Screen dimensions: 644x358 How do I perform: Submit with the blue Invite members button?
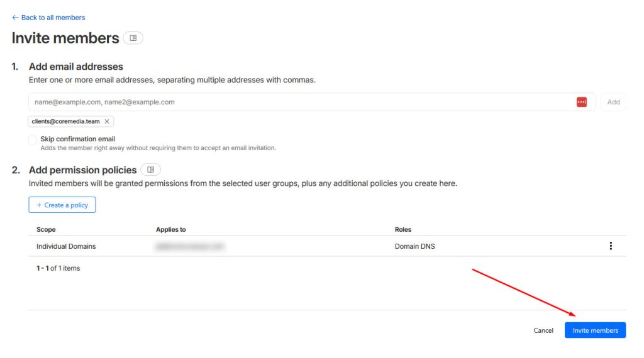(595, 330)
